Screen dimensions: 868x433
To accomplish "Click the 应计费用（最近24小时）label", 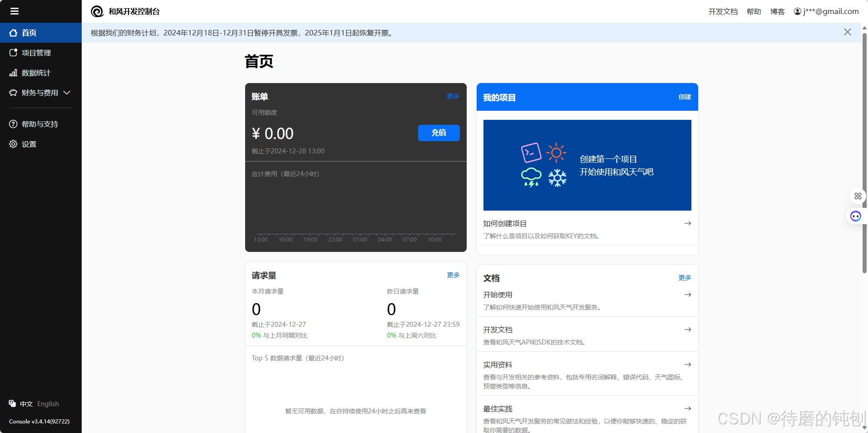I will (x=286, y=174).
